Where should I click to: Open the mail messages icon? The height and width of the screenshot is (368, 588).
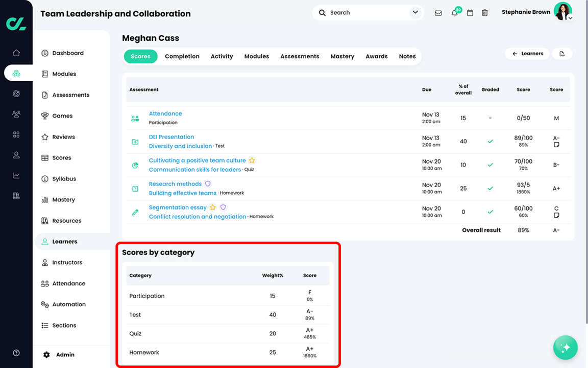coord(438,13)
